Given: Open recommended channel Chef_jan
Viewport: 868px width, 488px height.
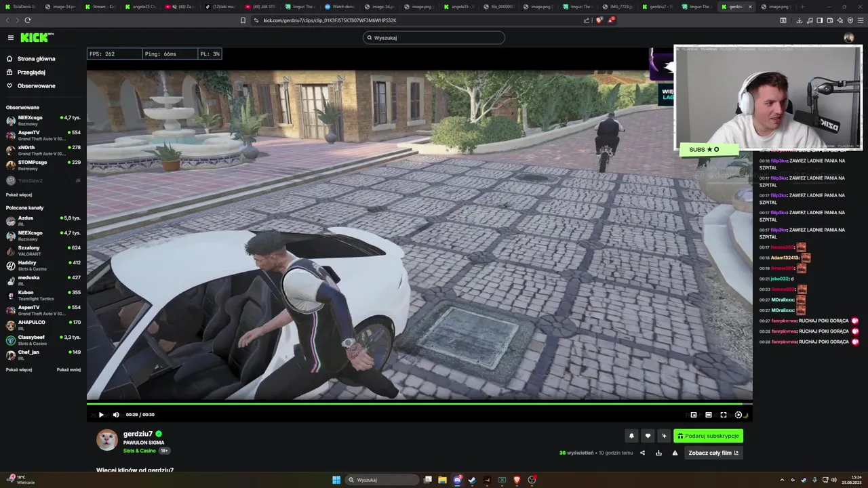Looking at the screenshot, I should 43,355.
